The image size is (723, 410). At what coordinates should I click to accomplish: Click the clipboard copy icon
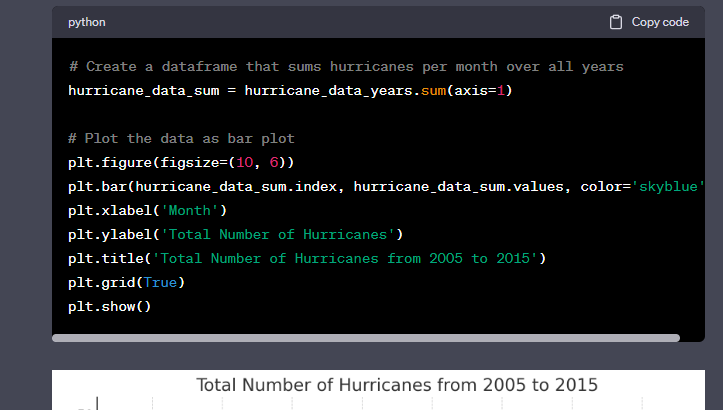click(x=616, y=22)
